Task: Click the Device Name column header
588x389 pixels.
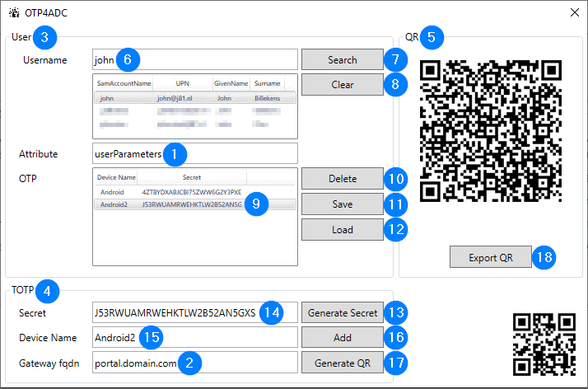Action: (116, 177)
